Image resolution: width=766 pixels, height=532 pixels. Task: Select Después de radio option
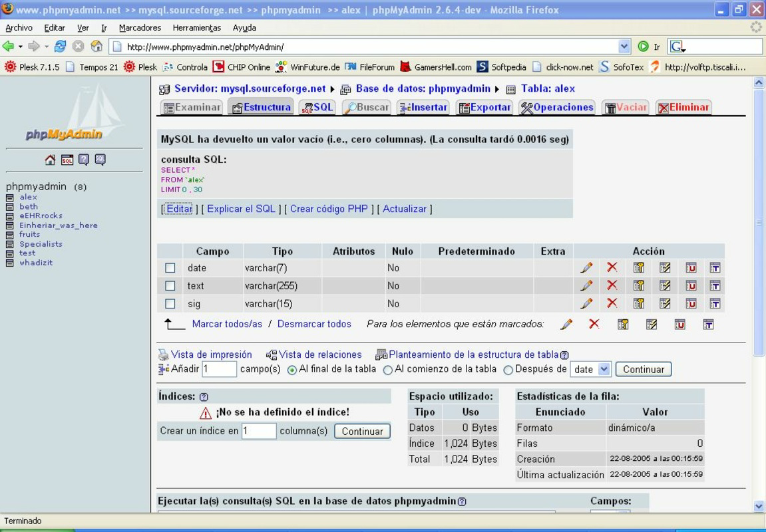tap(508, 370)
